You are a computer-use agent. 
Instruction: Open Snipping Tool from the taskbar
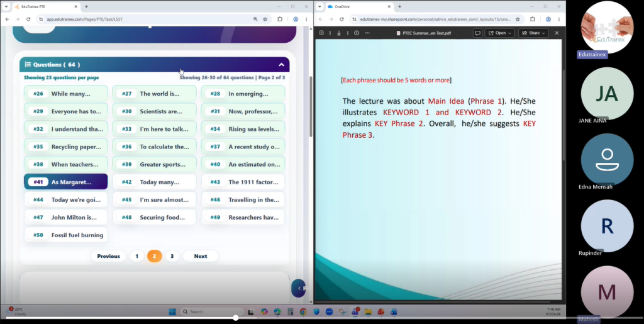pyautogui.click(x=342, y=311)
